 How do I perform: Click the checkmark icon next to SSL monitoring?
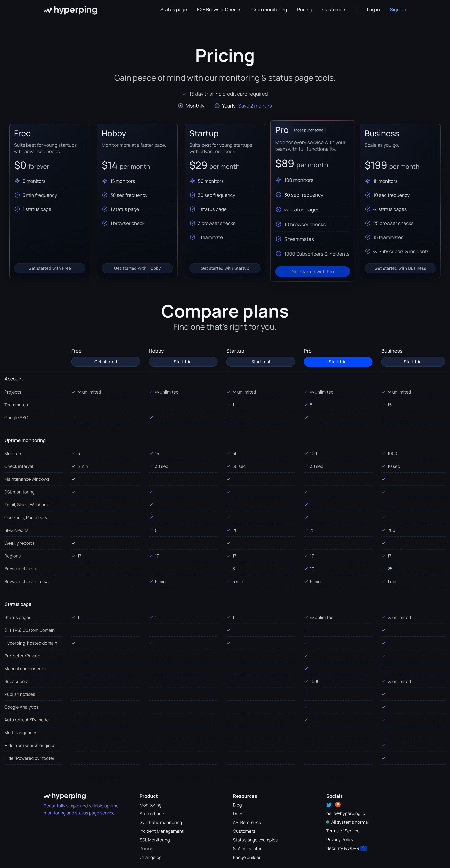[73, 492]
